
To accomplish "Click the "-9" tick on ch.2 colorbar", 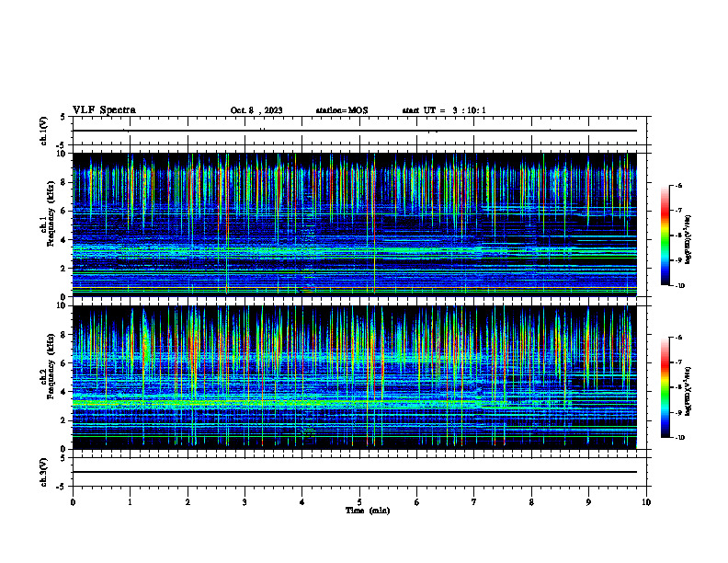I will coord(678,412).
